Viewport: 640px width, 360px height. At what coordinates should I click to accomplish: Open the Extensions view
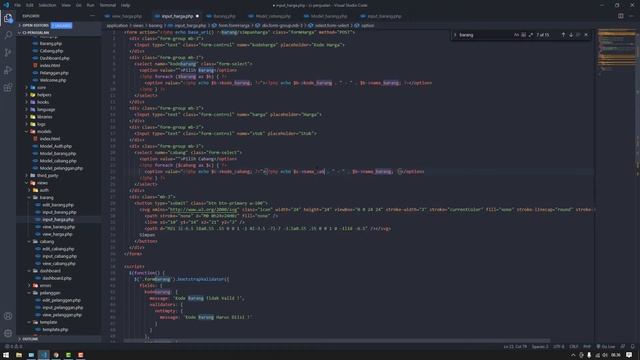tap(8, 87)
